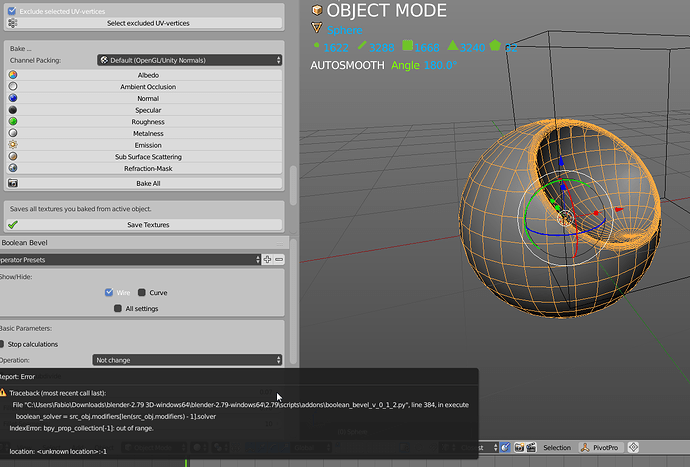Click Bake All with camera icon
This screenshot has height=467, width=690.
[x=144, y=183]
